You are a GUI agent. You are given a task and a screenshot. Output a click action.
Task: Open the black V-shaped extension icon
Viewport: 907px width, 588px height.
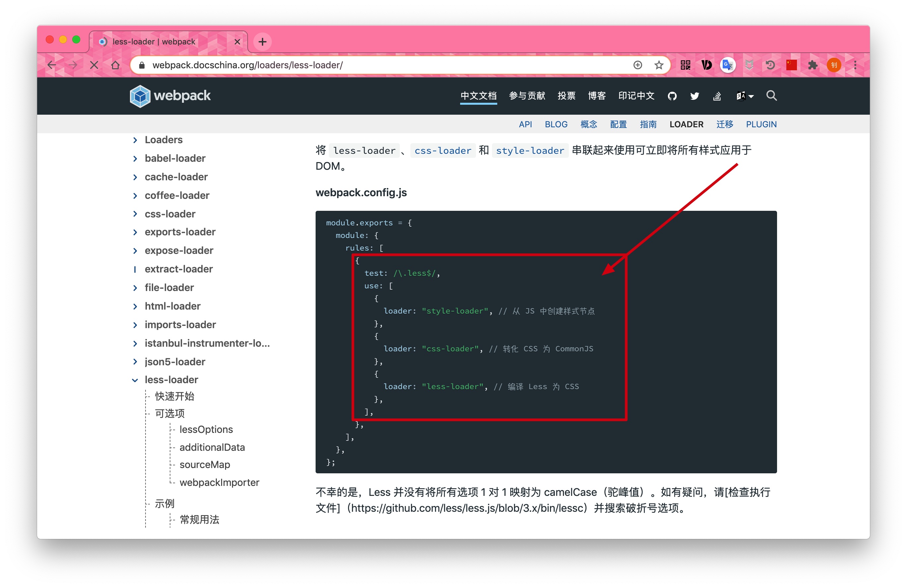tap(706, 65)
